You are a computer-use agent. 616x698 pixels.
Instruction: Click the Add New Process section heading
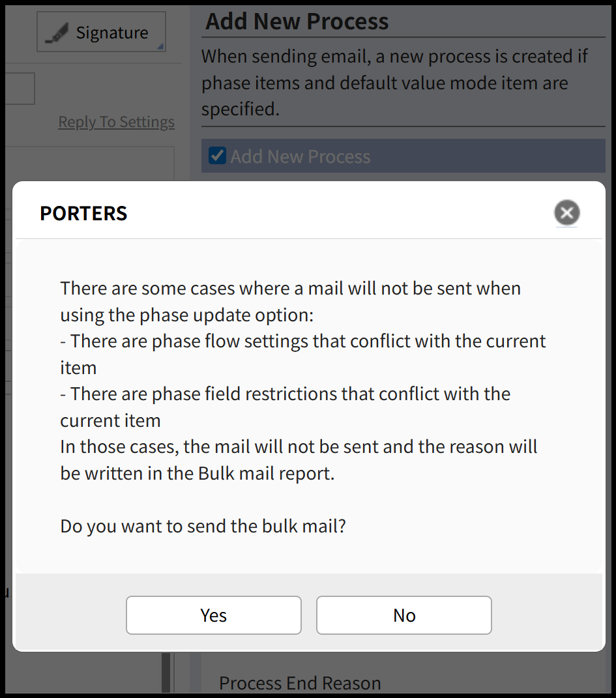tap(297, 22)
